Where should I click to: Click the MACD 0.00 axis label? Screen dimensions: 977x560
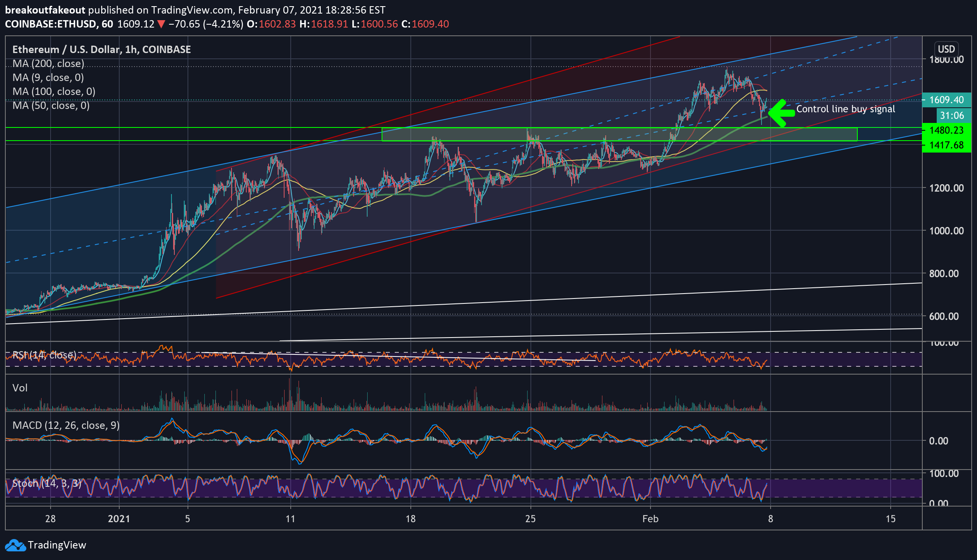pos(939,441)
